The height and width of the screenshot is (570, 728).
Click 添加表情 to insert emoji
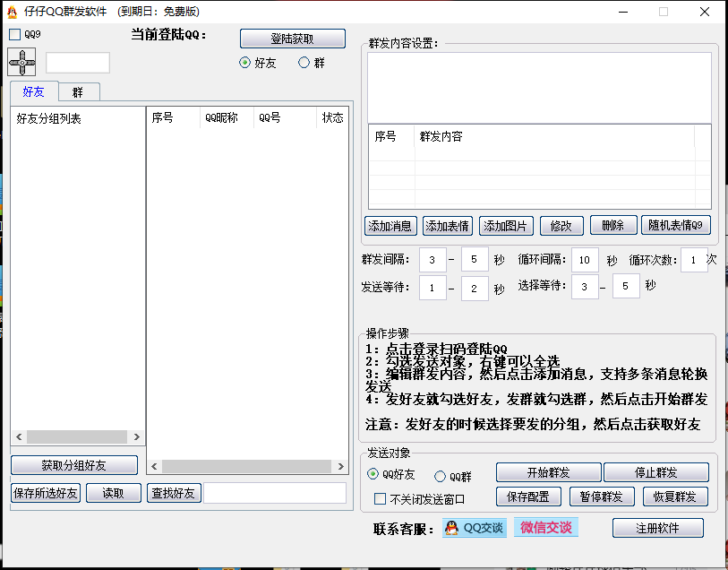point(448,226)
